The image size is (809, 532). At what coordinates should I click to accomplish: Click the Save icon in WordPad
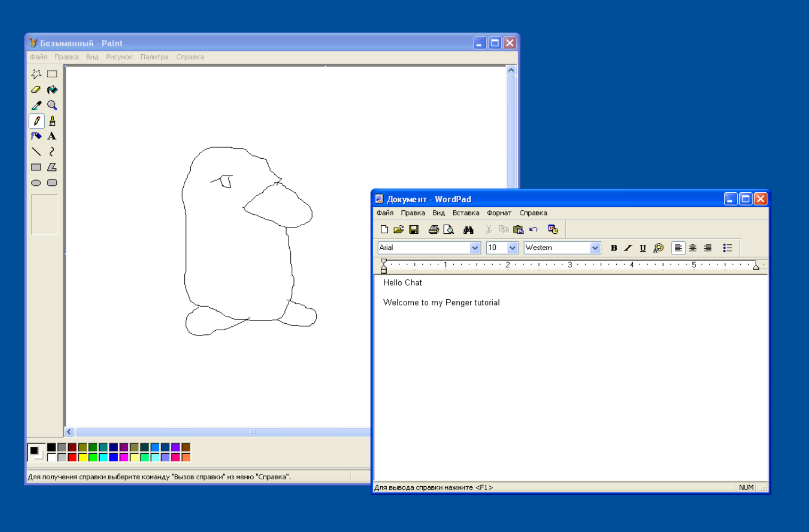click(414, 230)
